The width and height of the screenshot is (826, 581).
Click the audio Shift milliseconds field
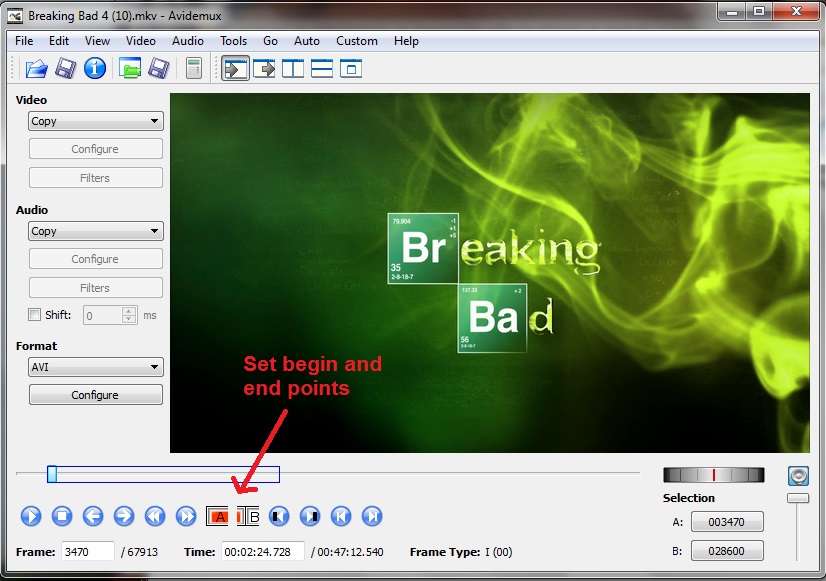(x=103, y=316)
